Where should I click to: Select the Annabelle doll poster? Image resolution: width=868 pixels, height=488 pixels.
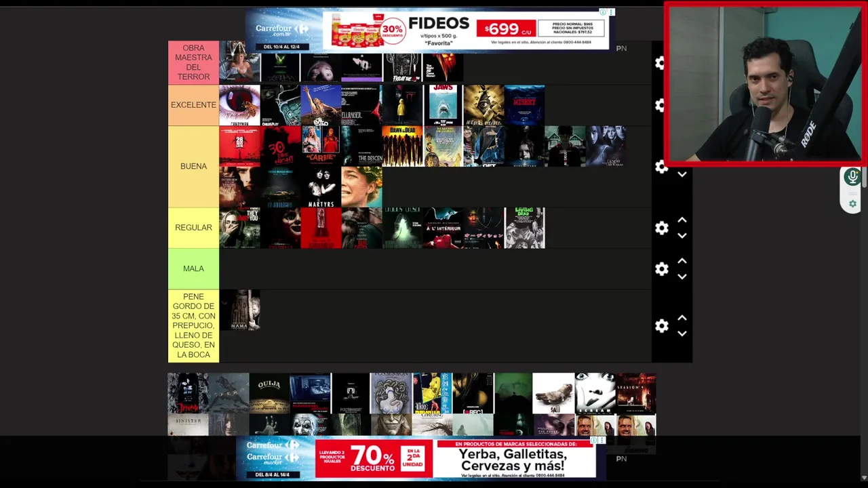click(x=280, y=228)
